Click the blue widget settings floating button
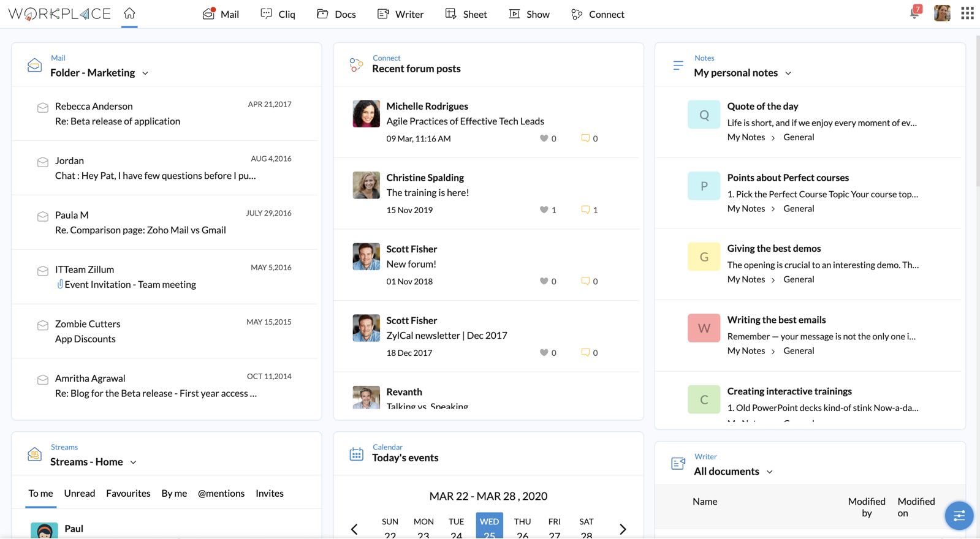Image resolution: width=980 pixels, height=539 pixels. (x=959, y=516)
